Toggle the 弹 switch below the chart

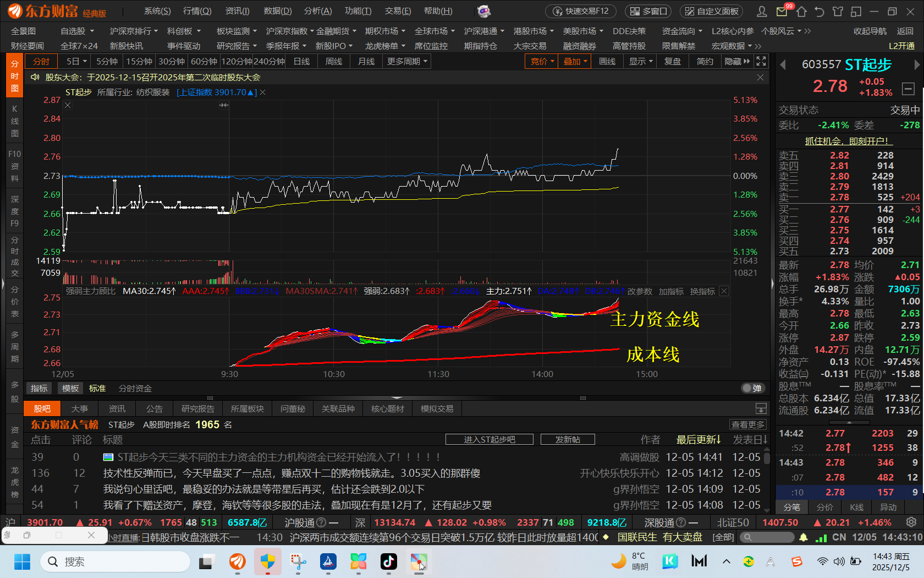[751, 388]
